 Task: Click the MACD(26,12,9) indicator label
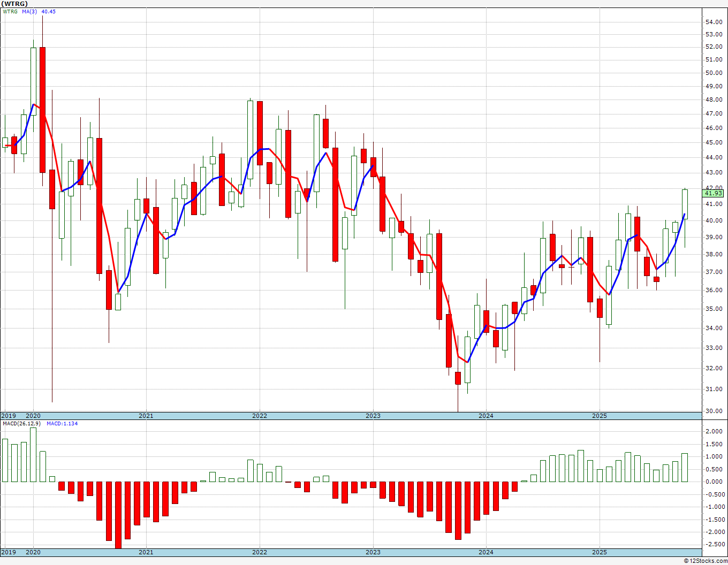[x=21, y=424]
